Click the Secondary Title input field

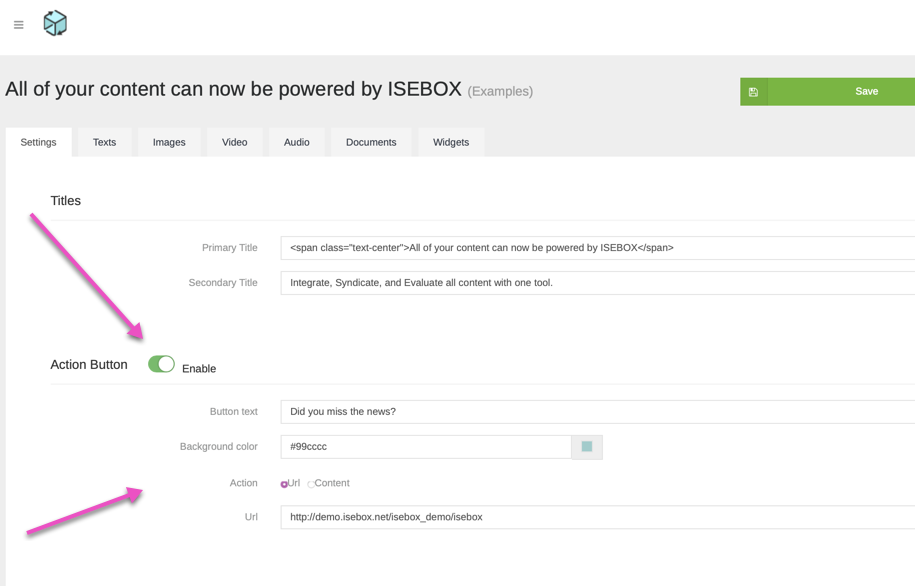coord(598,282)
